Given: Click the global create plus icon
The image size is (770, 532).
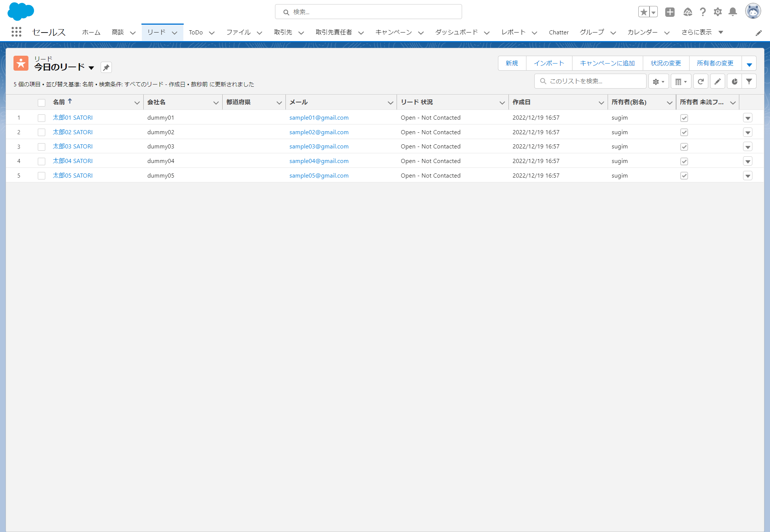Looking at the screenshot, I should (x=670, y=12).
